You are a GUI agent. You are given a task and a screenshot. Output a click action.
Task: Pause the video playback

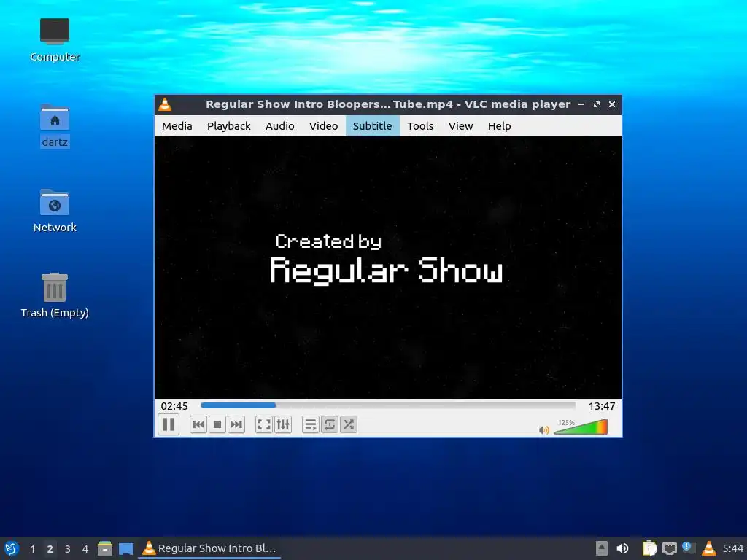coord(169,424)
